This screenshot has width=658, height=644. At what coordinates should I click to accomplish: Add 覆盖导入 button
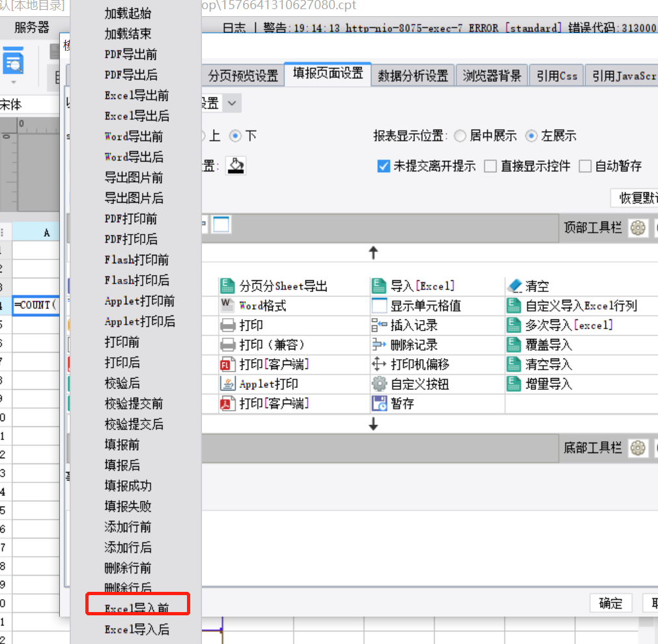click(539, 345)
